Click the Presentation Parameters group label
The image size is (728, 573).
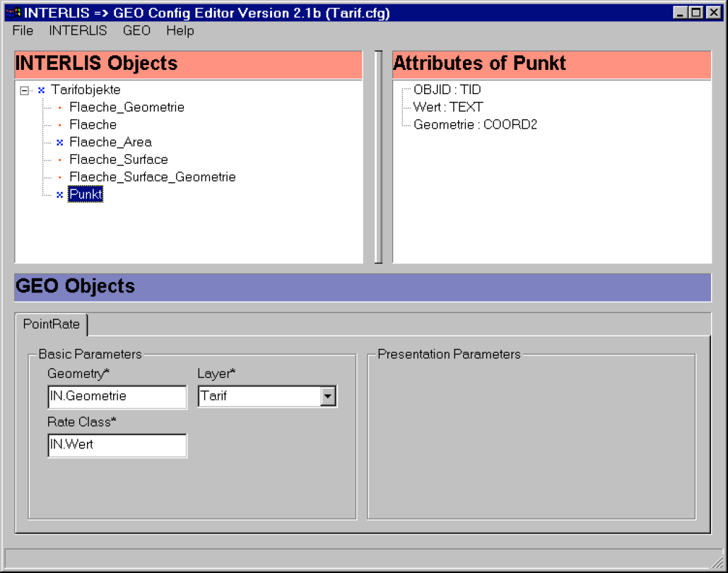click(x=449, y=354)
